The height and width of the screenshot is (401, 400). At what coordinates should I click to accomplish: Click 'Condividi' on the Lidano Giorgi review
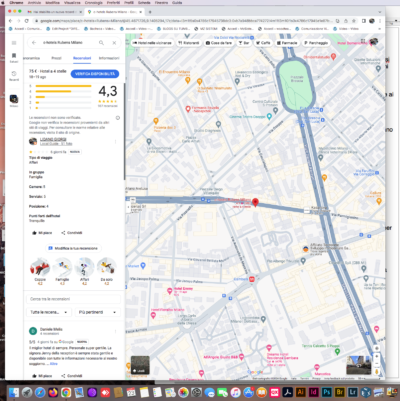click(x=72, y=233)
